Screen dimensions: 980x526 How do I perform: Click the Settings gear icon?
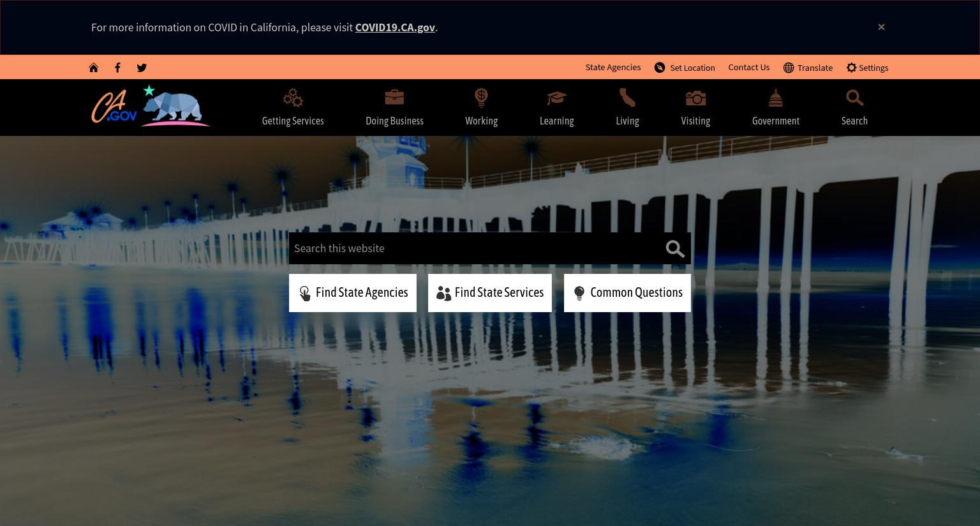851,68
